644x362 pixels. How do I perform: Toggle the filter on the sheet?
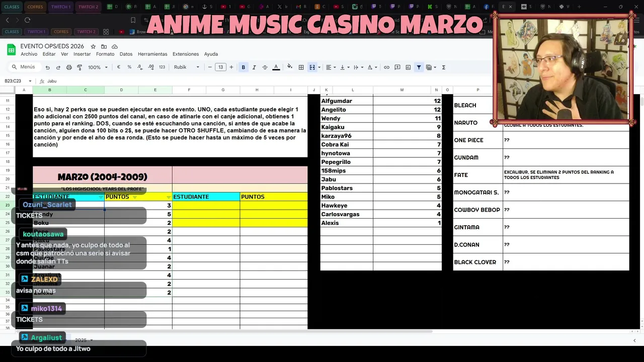(x=419, y=67)
